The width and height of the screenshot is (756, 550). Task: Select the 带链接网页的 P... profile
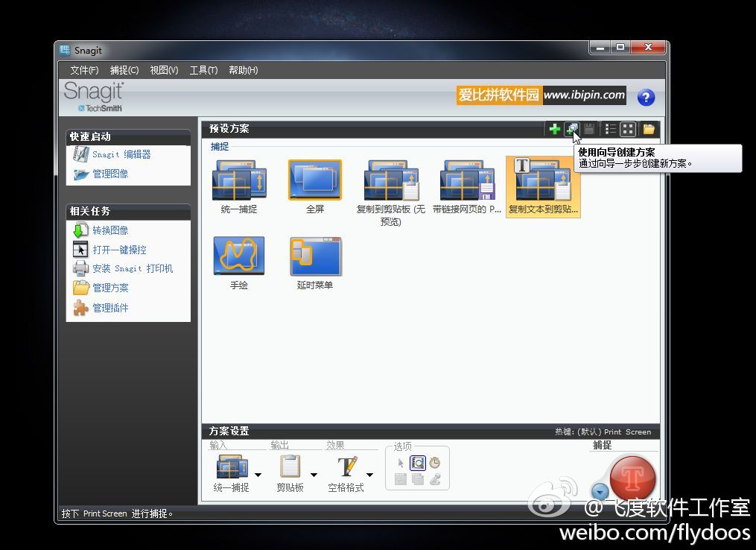pyautogui.click(x=467, y=187)
